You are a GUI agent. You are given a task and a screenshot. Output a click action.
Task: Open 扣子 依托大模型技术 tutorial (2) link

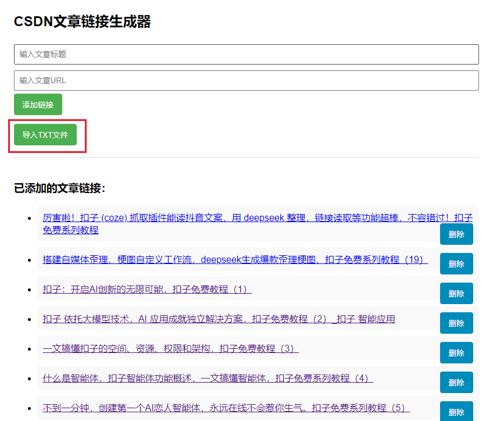(219, 319)
